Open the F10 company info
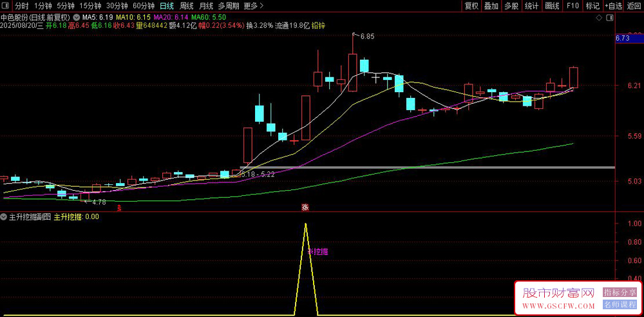Screen dimensions: 644x317 [x=573, y=6]
